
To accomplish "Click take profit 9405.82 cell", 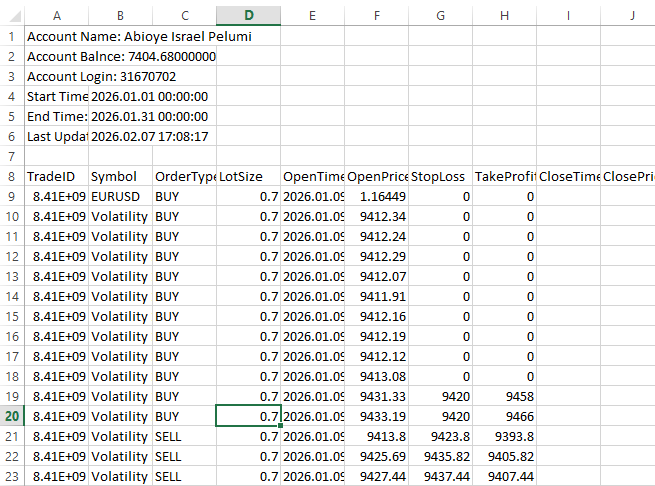I will tap(504, 457).
